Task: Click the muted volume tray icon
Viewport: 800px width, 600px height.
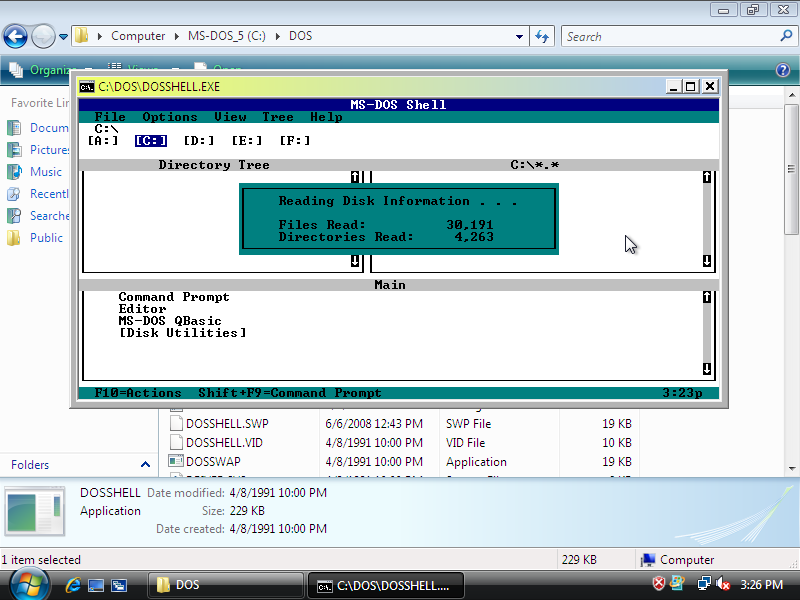Action: tap(722, 584)
